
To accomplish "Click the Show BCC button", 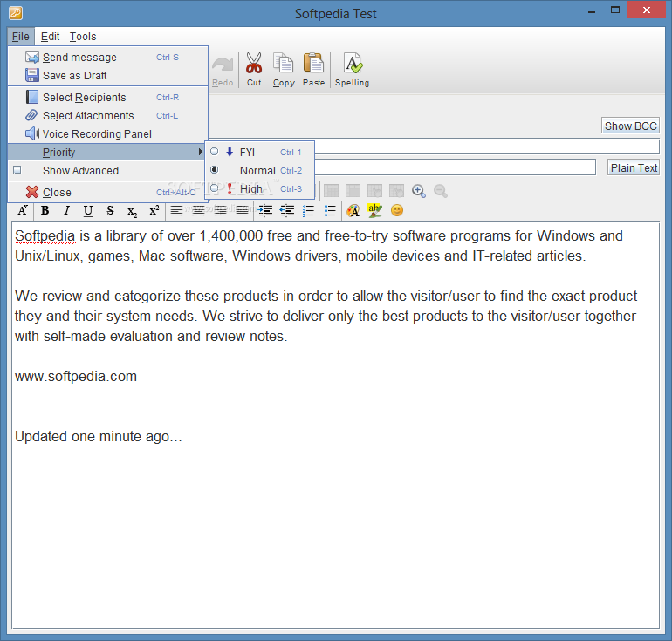I will coord(630,126).
